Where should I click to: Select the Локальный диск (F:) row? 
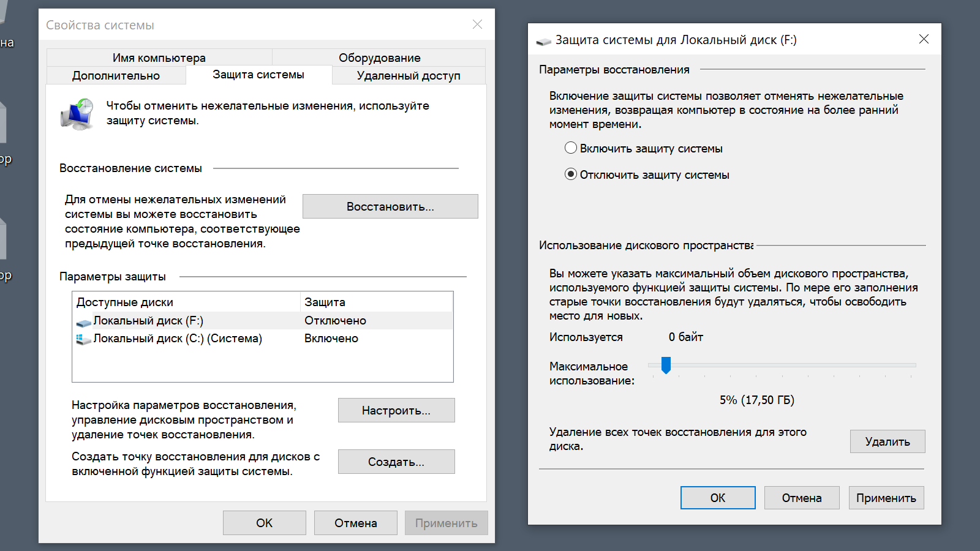click(263, 321)
